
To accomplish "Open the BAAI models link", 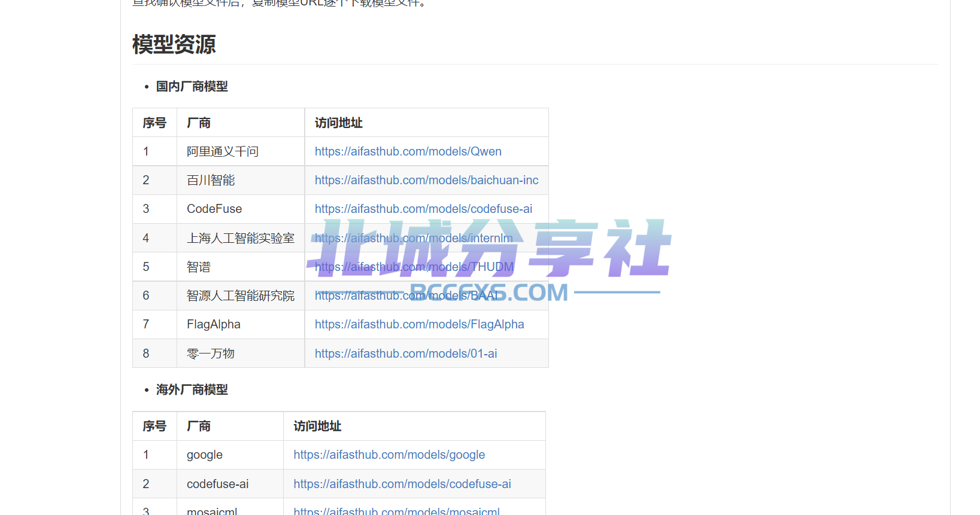I will click(406, 295).
